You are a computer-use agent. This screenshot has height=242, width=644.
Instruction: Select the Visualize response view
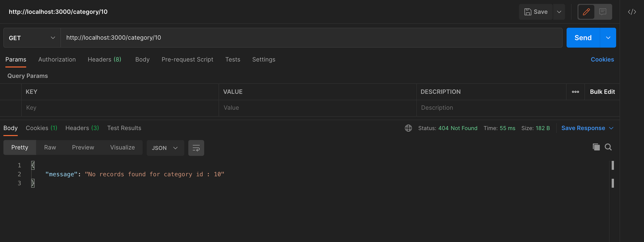coord(122,147)
